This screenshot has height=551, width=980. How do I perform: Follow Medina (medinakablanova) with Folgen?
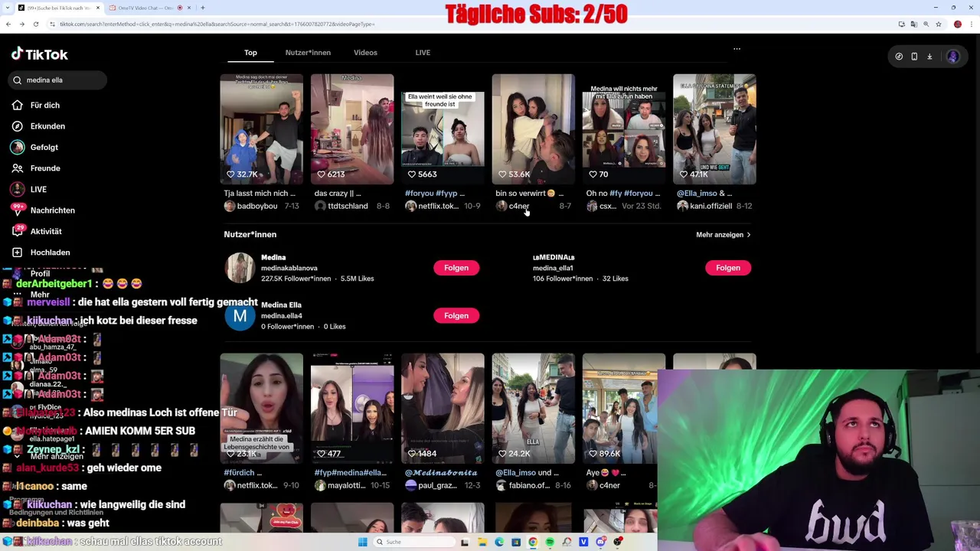(456, 268)
